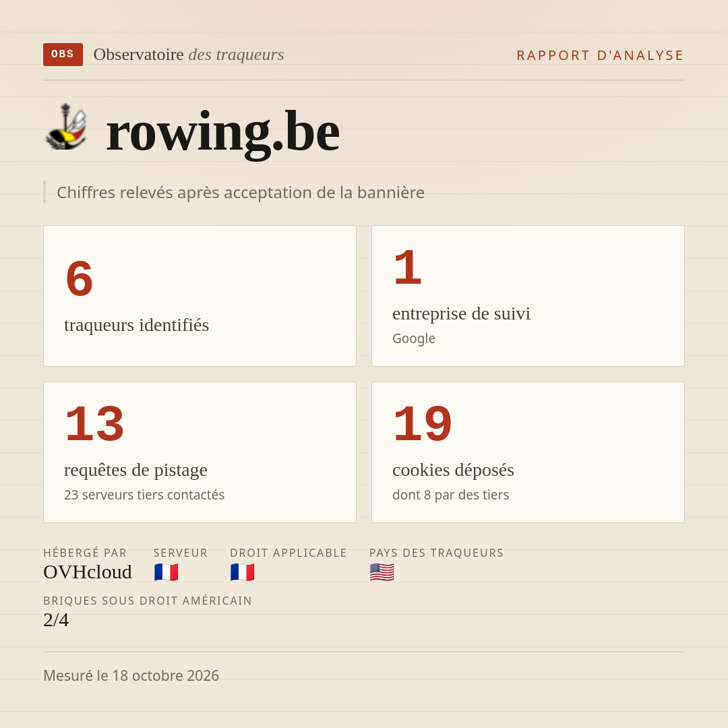Click the 2/4 value
The height and width of the screenshot is (728, 728).
tap(56, 620)
